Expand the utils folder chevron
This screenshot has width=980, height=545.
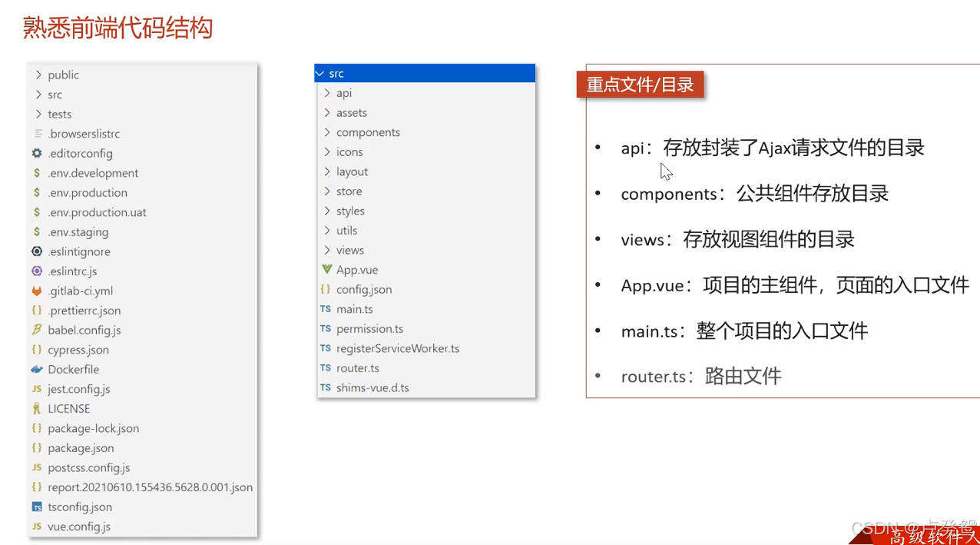327,231
